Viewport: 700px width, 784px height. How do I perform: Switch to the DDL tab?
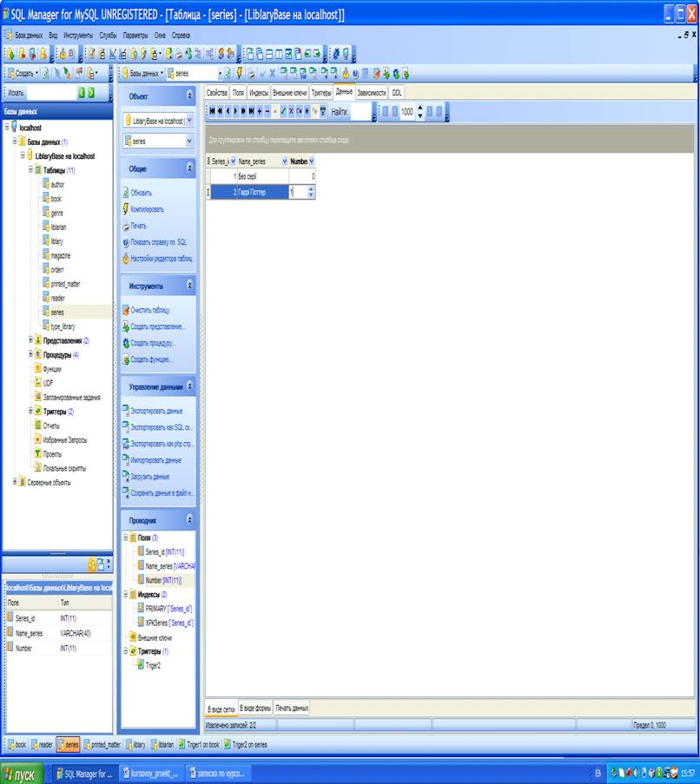coord(397,93)
